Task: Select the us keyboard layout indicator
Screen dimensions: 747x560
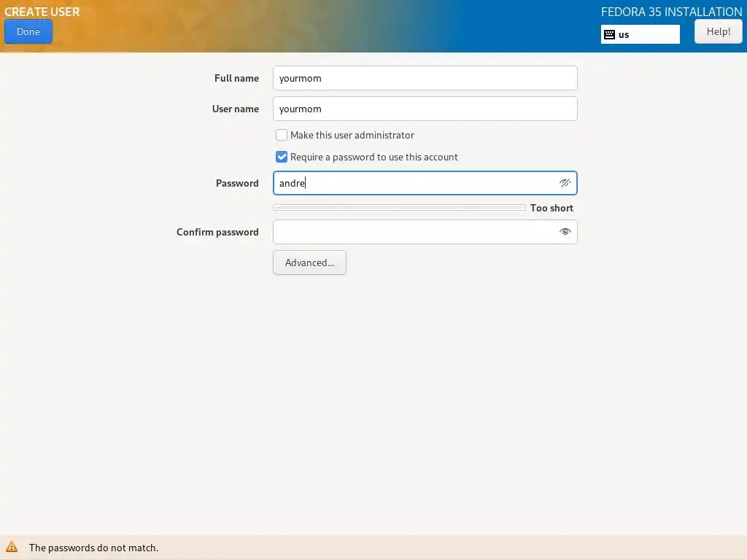Action: click(640, 34)
